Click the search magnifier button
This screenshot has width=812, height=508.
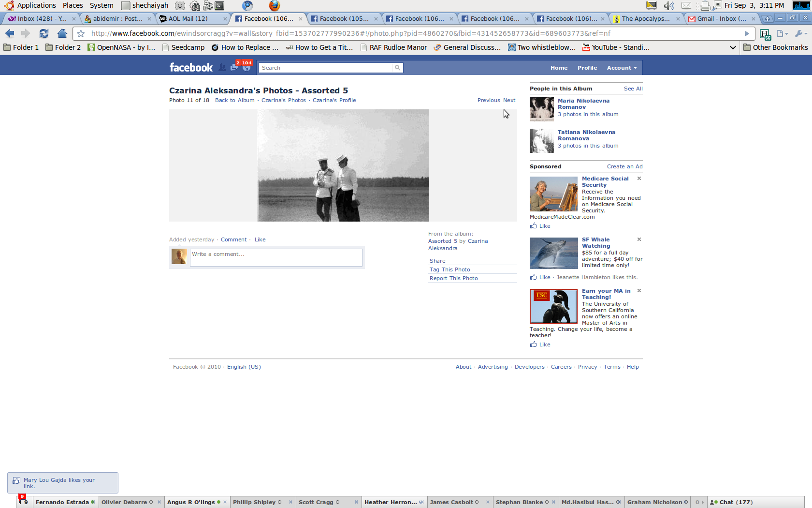[397, 68]
